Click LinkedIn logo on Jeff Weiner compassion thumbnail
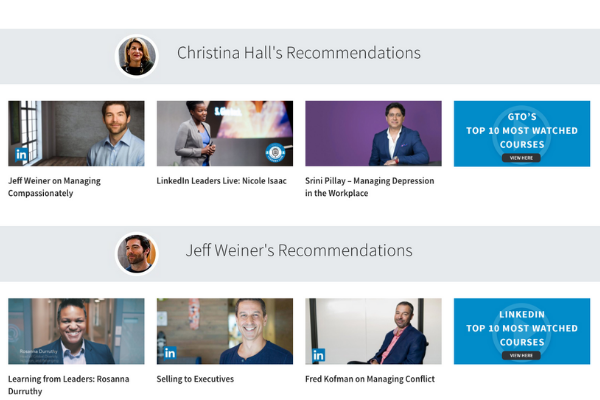Image resolution: width=600 pixels, height=400 pixels. [x=22, y=155]
